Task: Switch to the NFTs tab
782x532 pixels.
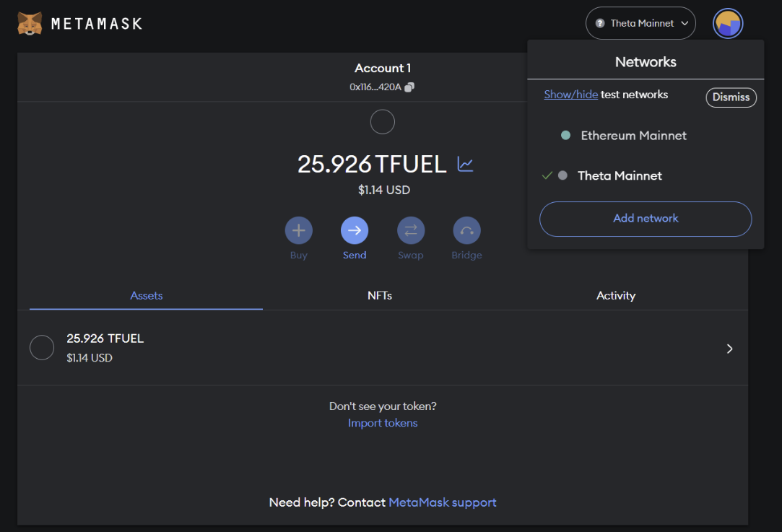Action: (380, 296)
